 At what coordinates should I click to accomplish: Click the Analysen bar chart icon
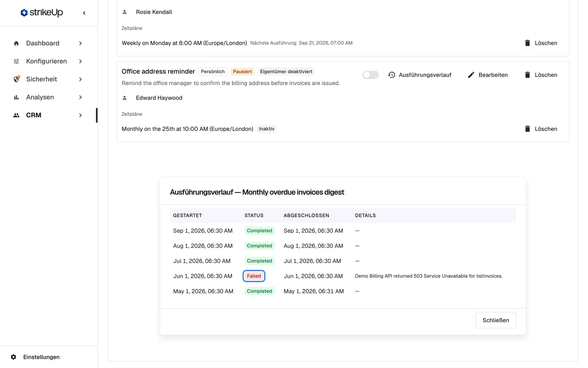pos(16,97)
